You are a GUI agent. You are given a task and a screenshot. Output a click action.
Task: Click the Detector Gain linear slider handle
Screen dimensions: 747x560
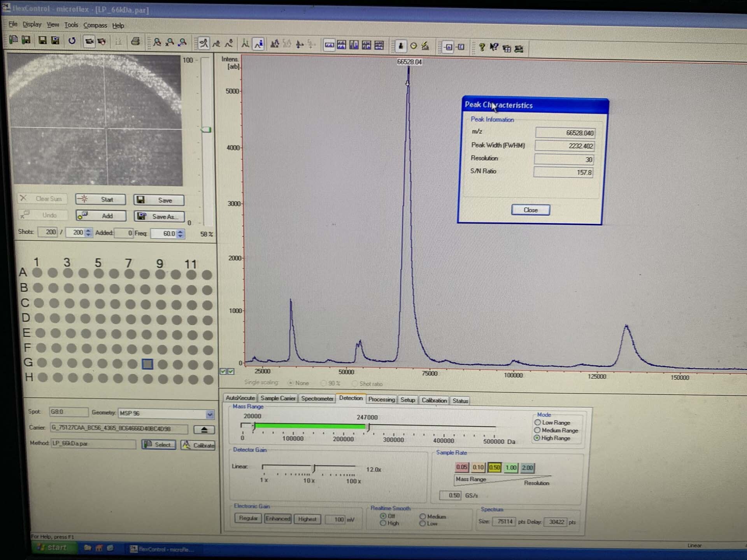pyautogui.click(x=314, y=468)
